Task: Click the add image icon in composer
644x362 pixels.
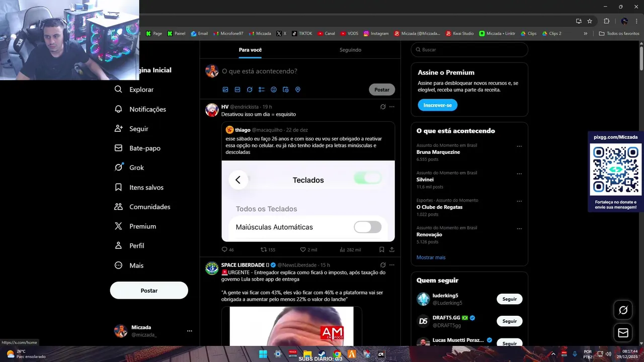Action: 225,89
